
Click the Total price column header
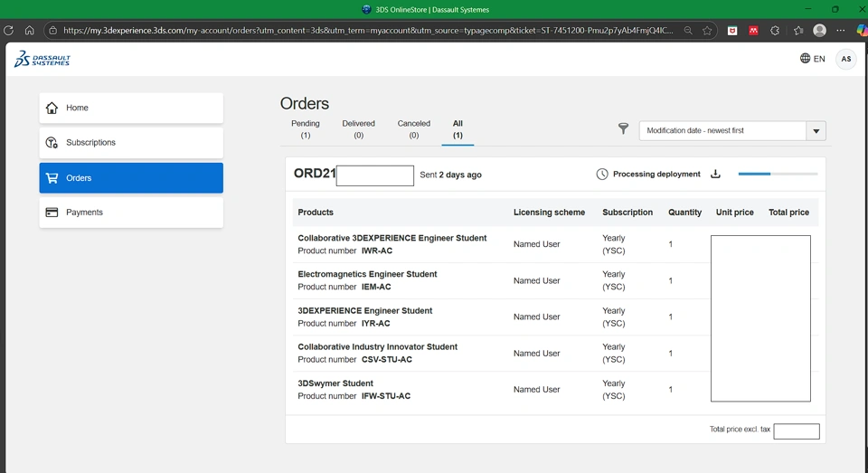(788, 213)
